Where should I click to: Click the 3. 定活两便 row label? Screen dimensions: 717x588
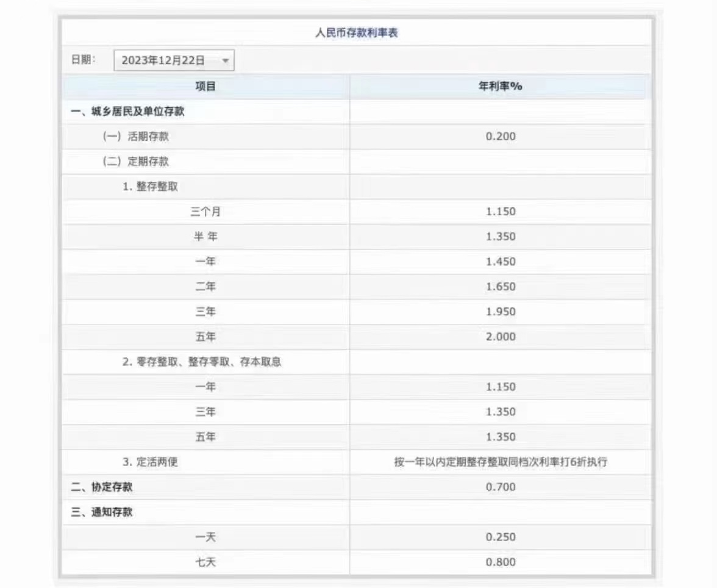(x=150, y=462)
